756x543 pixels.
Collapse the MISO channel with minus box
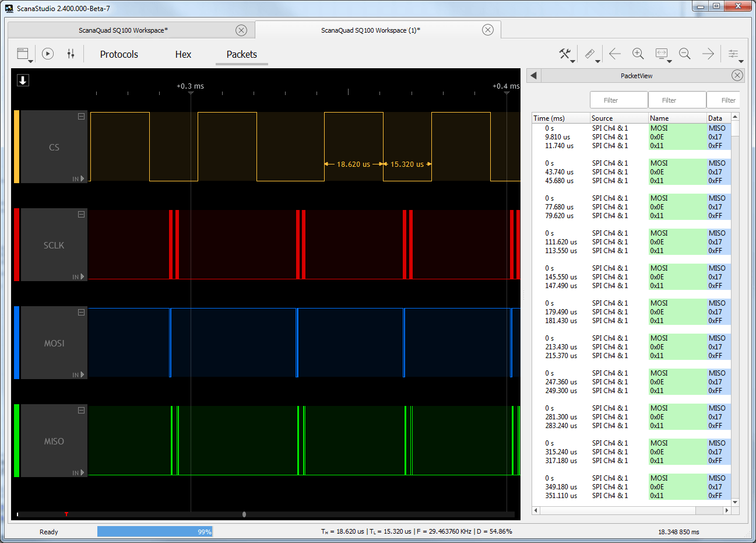pos(81,410)
